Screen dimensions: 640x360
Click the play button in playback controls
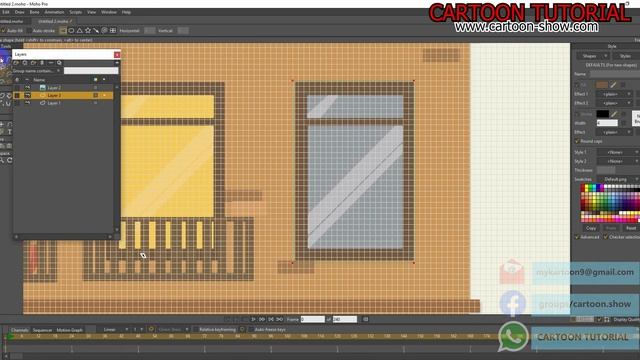point(253,319)
